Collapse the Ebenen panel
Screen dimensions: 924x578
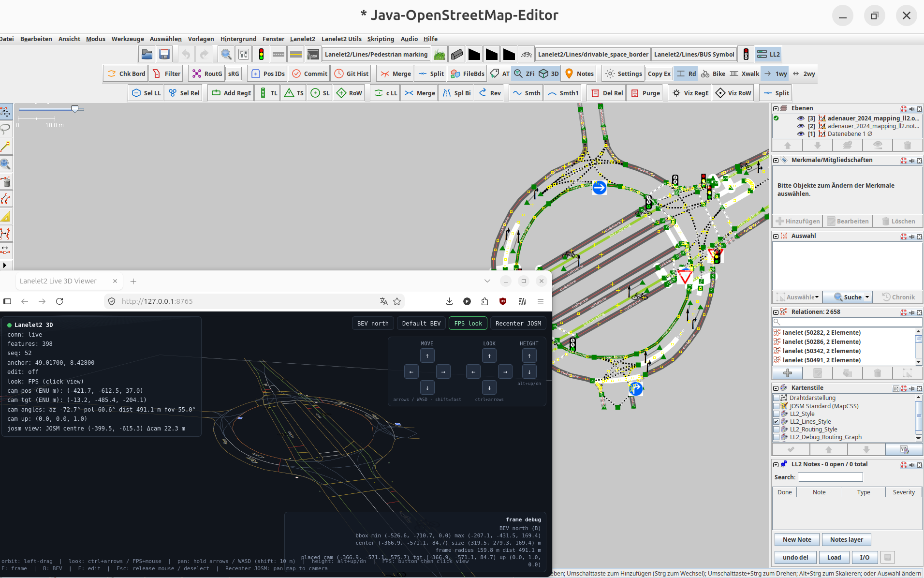click(776, 108)
